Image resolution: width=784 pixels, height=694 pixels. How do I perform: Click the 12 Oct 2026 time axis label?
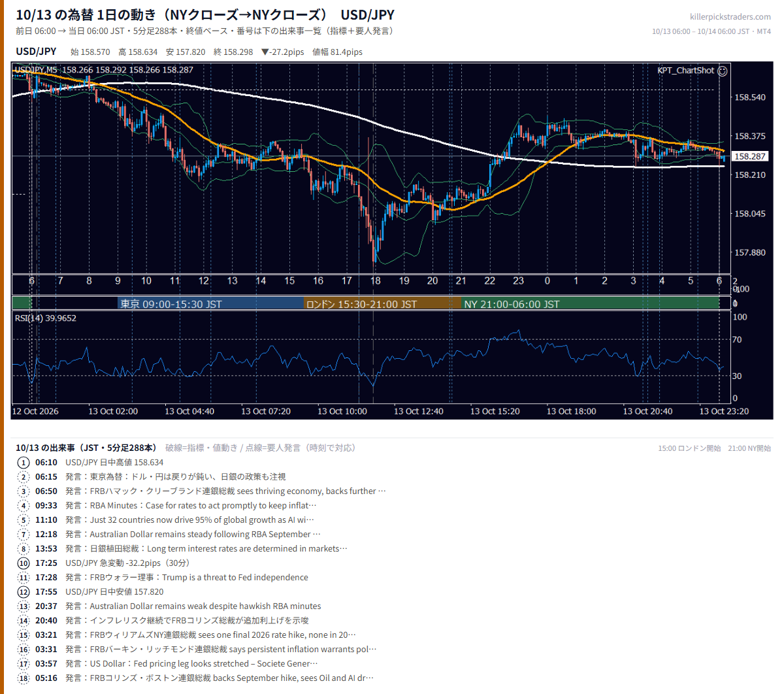(35, 411)
